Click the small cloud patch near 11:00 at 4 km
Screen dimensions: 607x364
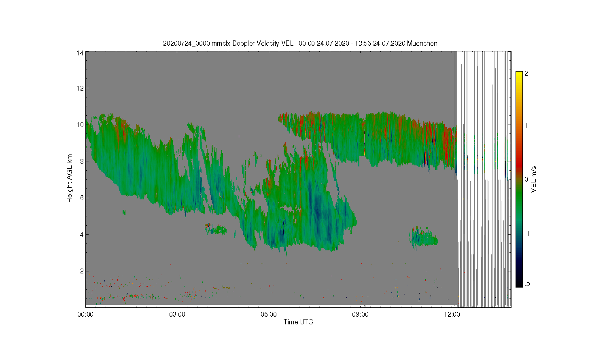pos(423,237)
